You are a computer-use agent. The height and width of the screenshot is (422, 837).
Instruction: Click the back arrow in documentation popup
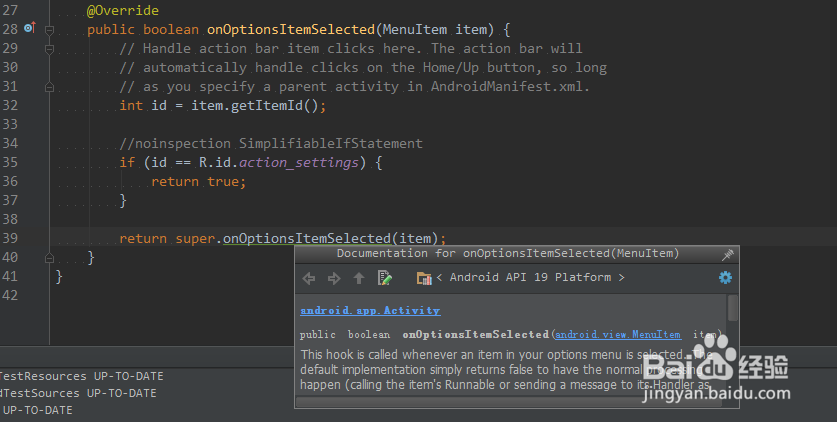pos(309,278)
